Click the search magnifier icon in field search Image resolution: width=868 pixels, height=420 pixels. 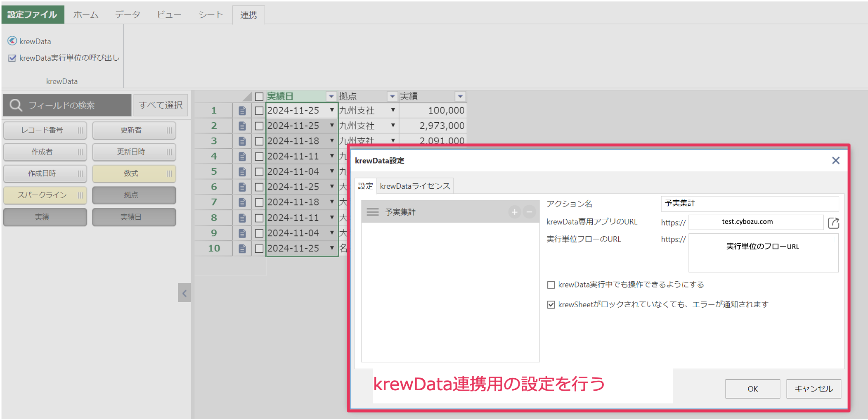[16, 105]
